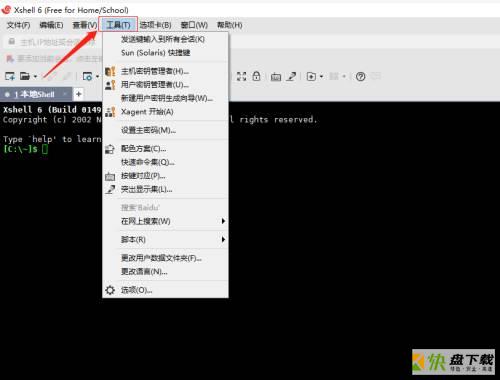Screen dimensions: 500x380
Task: Click the new session toolbar icon
Action: 10,76
